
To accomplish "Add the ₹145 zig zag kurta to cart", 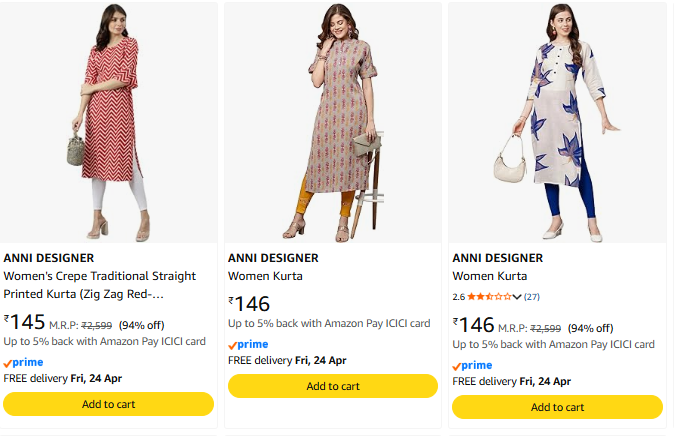I will pos(109,404).
